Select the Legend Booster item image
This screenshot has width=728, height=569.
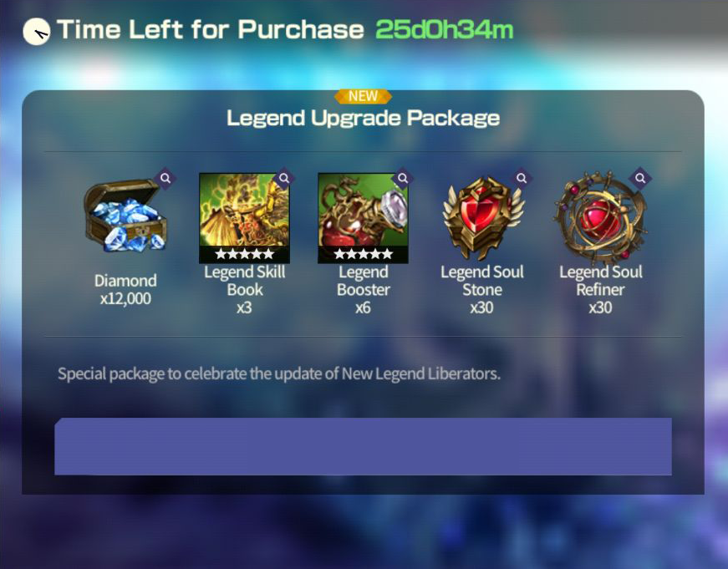coord(363,218)
